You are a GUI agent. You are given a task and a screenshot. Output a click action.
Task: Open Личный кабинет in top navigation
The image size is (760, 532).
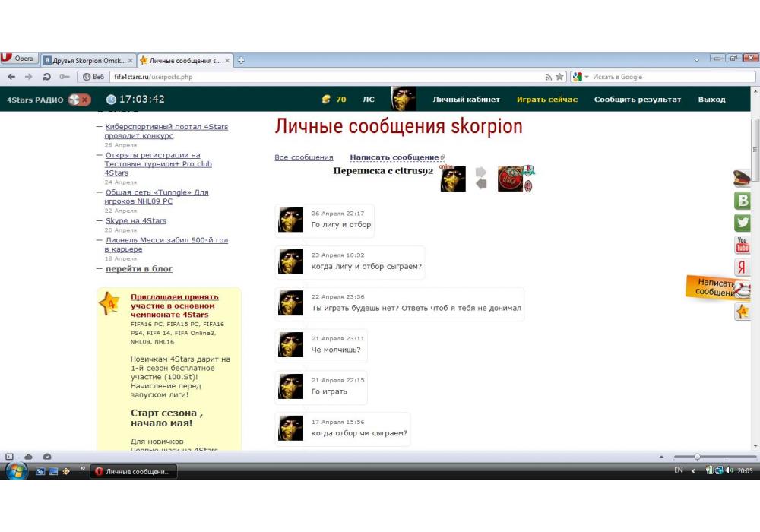[466, 100]
